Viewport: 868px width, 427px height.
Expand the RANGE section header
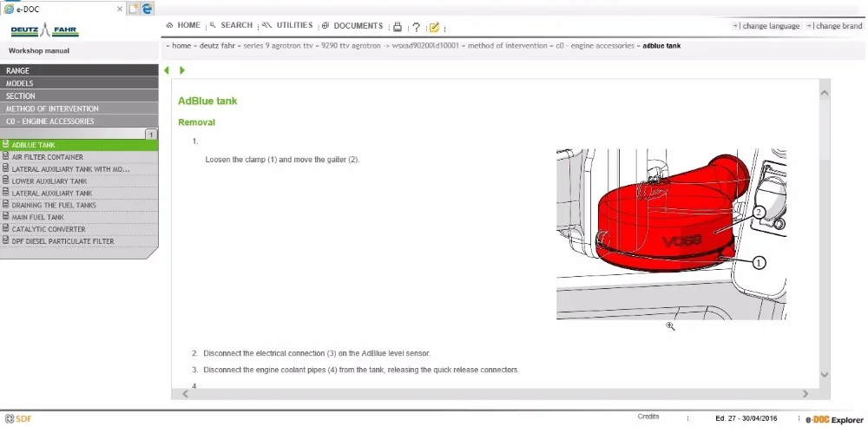(79, 70)
